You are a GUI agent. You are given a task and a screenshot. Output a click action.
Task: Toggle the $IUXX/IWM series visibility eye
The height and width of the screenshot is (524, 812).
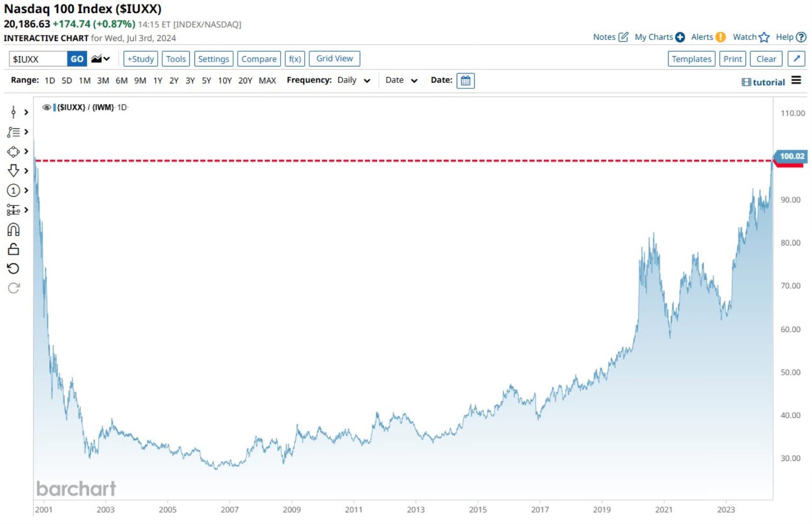(46, 107)
